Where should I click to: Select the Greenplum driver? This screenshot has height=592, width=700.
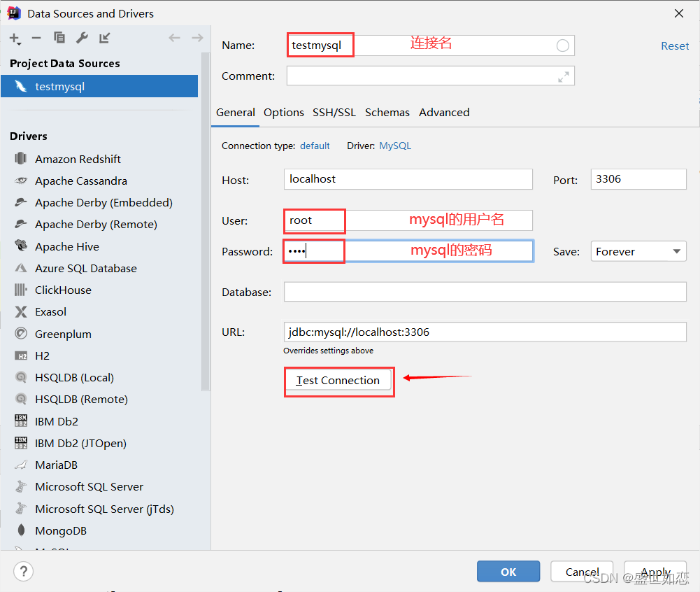(x=63, y=334)
